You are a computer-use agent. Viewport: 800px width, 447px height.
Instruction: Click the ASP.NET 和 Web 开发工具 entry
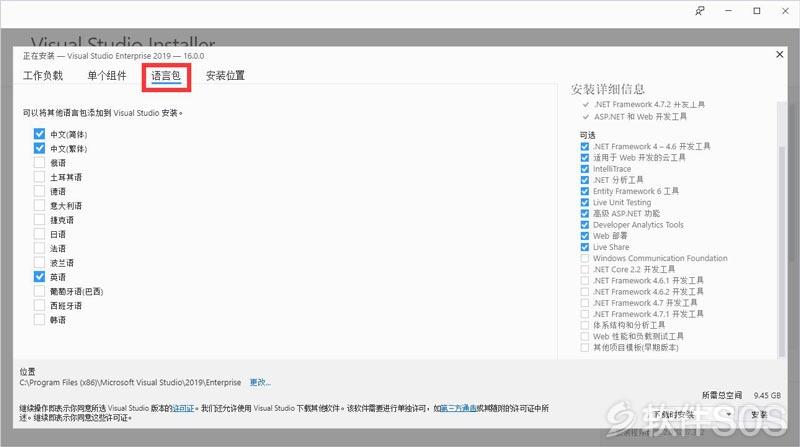tap(640, 117)
